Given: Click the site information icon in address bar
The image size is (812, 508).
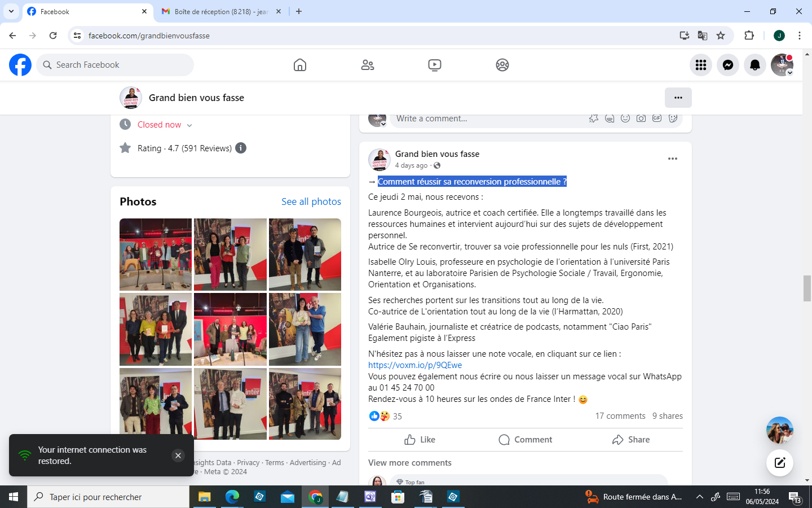Looking at the screenshot, I should pyautogui.click(x=77, y=36).
